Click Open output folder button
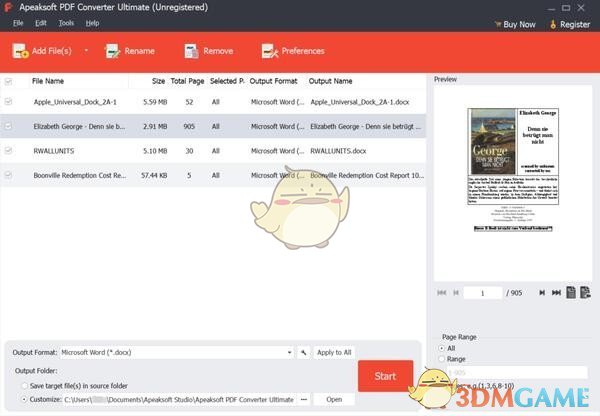Image resolution: width=600 pixels, height=416 pixels. (x=334, y=399)
